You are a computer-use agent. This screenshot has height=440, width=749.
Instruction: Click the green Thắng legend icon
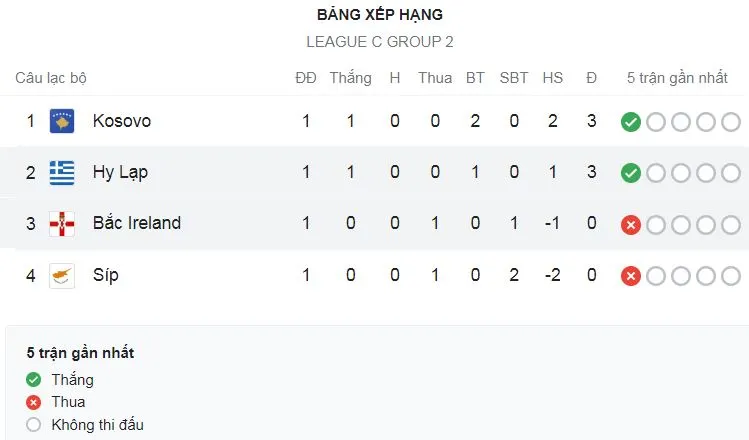coord(34,380)
